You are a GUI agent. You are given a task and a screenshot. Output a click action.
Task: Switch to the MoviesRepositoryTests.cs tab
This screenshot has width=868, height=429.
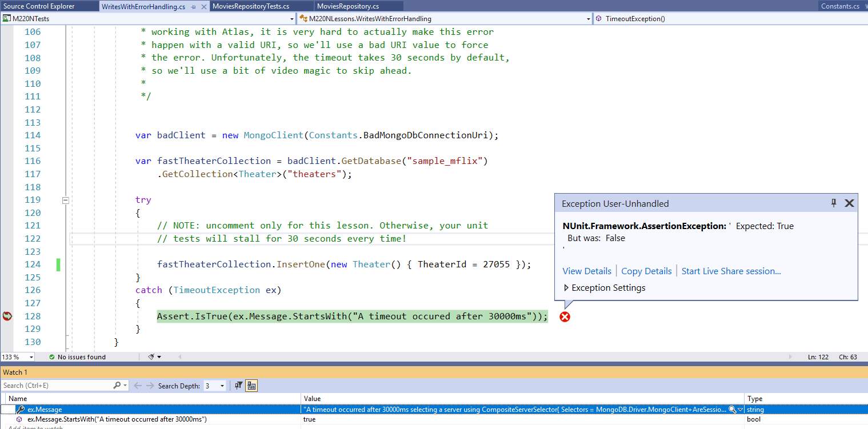point(250,6)
